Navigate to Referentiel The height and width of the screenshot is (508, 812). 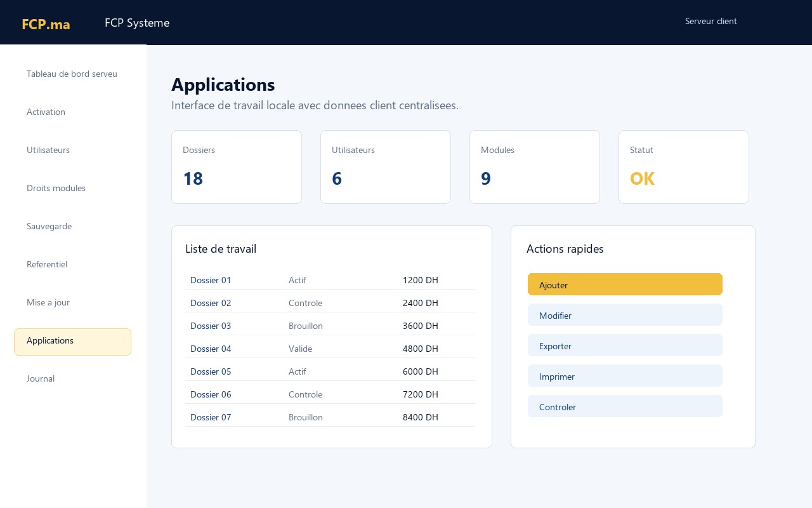(x=72, y=265)
